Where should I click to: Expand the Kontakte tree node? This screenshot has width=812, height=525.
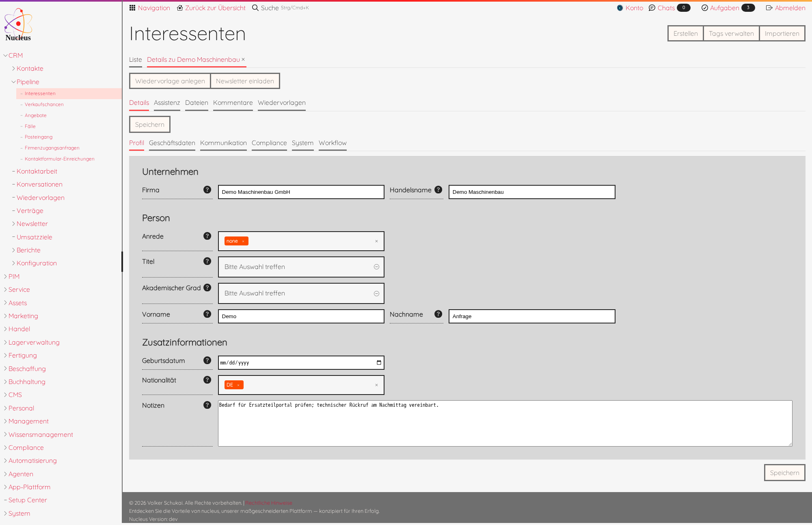point(14,68)
